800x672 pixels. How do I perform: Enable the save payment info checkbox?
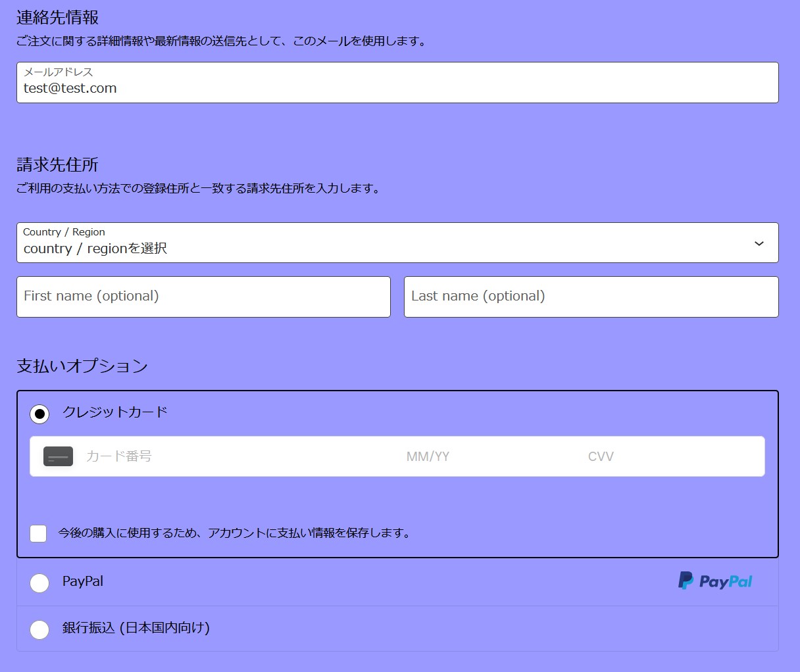(38, 533)
